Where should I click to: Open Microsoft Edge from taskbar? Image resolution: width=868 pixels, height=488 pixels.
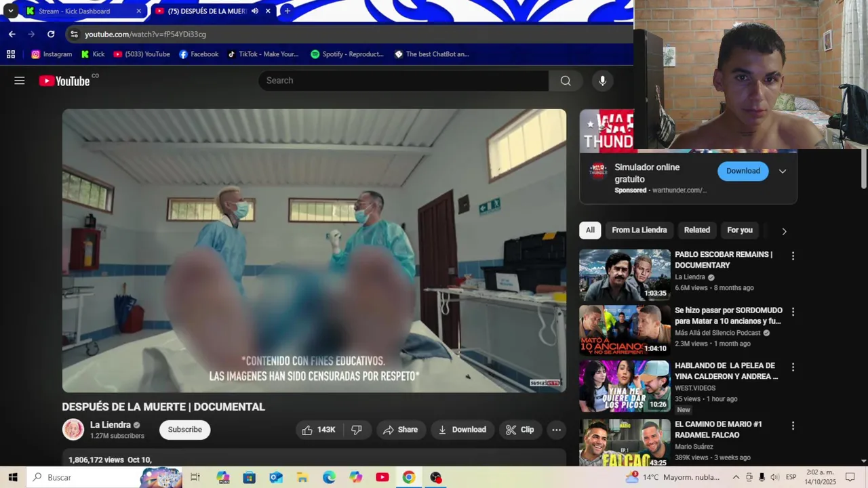[x=329, y=477]
